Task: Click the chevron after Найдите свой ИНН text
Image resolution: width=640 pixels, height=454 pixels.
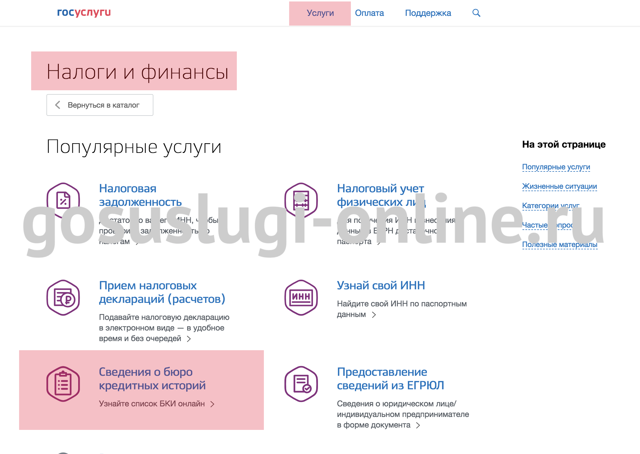Action: coord(374,315)
